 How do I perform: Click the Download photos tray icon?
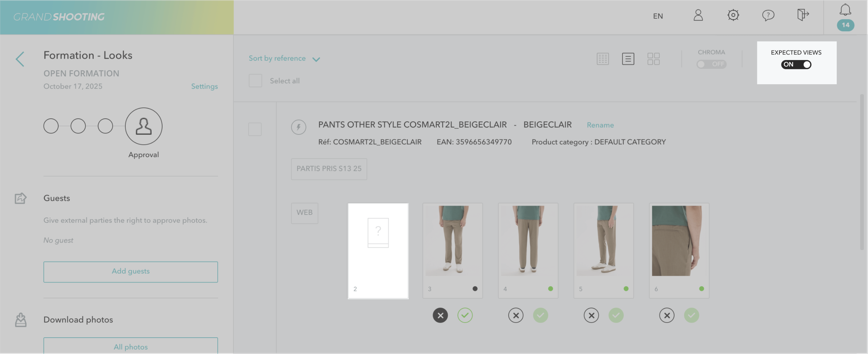click(20, 320)
